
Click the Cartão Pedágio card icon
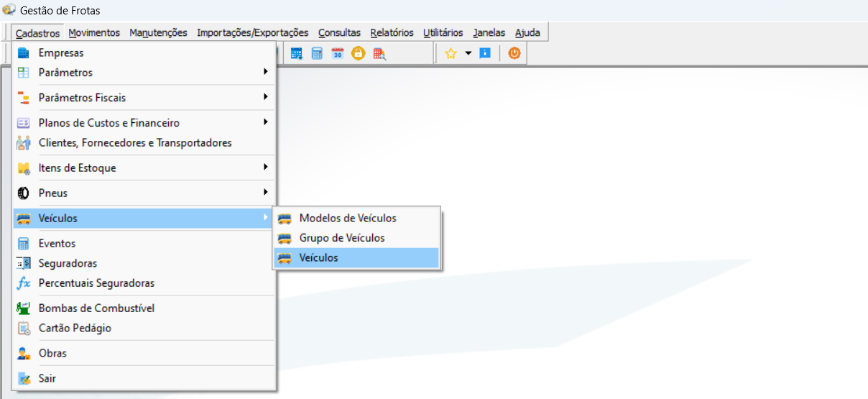[x=24, y=329]
